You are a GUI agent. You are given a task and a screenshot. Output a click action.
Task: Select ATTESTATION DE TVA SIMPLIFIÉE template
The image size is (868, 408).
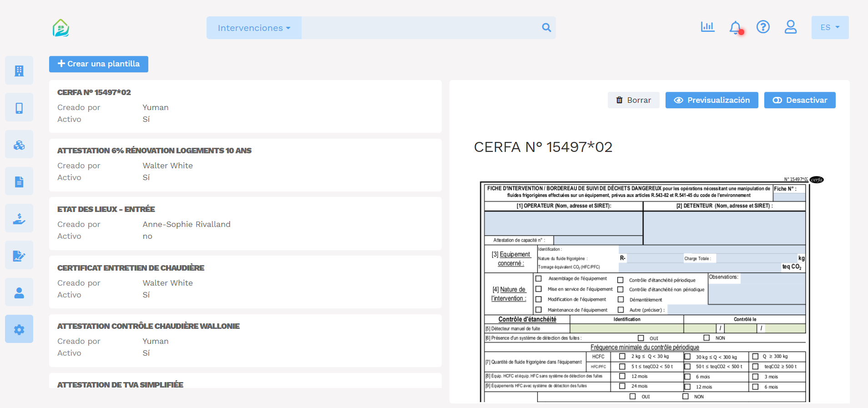coord(245,381)
